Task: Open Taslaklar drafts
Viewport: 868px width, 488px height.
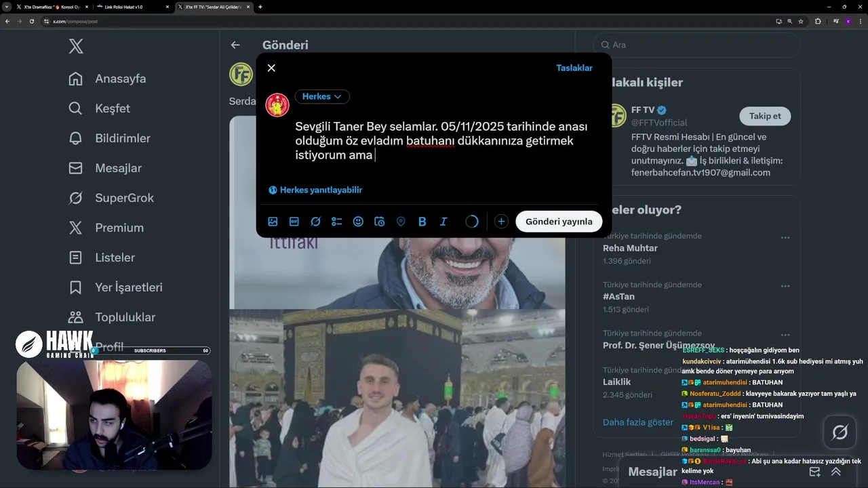Action: [574, 68]
